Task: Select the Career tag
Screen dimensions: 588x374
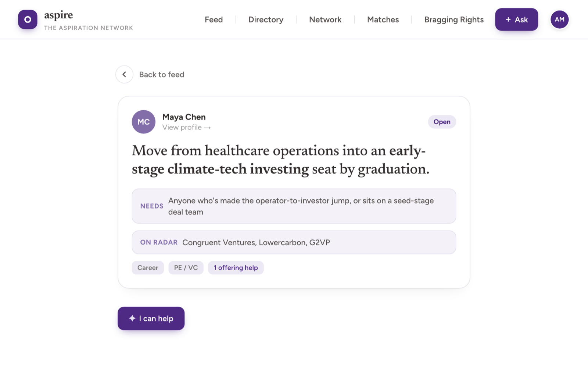Action: pyautogui.click(x=148, y=268)
